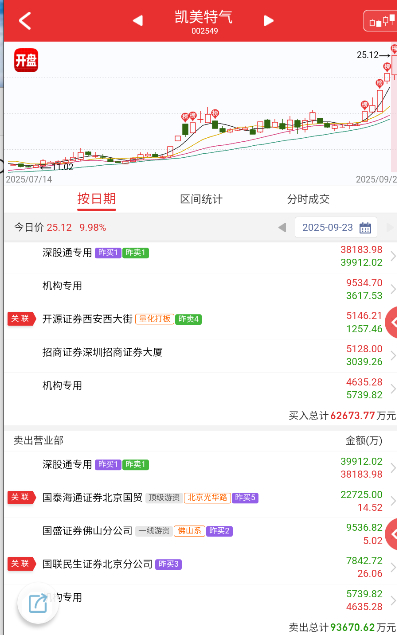Expand the 国泰海通证券北京国贸 row chevron

pyautogui.click(x=393, y=501)
